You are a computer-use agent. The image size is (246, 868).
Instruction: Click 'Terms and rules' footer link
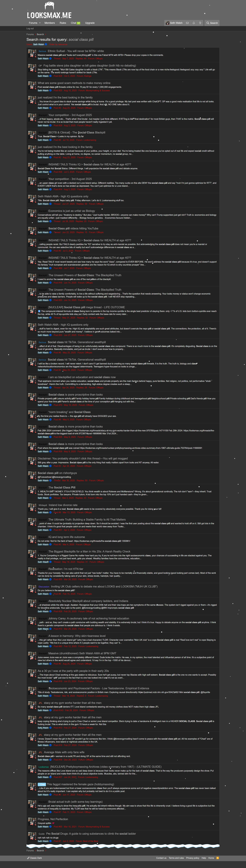point(176,858)
